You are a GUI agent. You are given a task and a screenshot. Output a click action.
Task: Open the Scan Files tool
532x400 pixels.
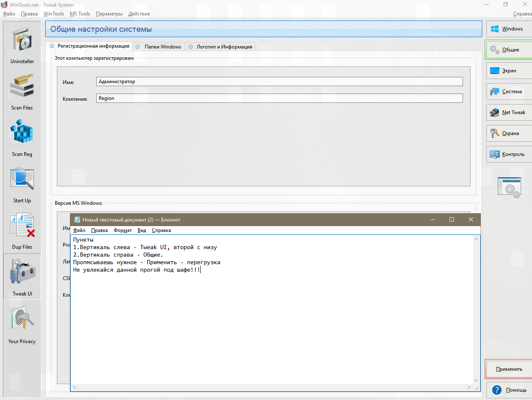click(x=22, y=92)
